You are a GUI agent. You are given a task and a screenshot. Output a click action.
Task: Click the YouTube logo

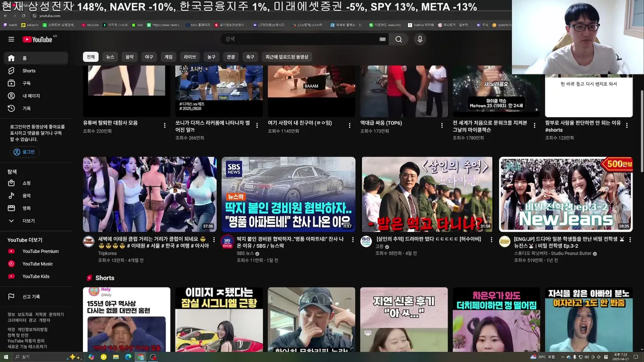click(x=37, y=39)
